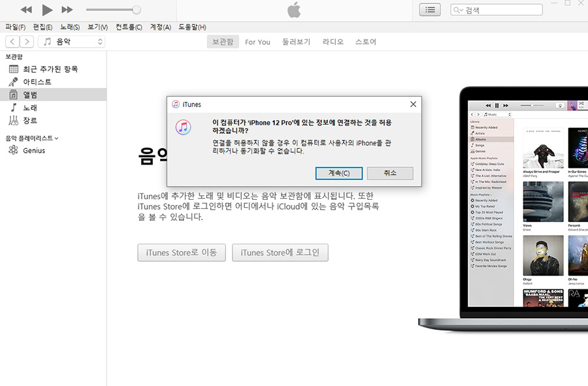Click the fast-forward next track button
Viewport: 588px width, 386px height.
click(67, 10)
